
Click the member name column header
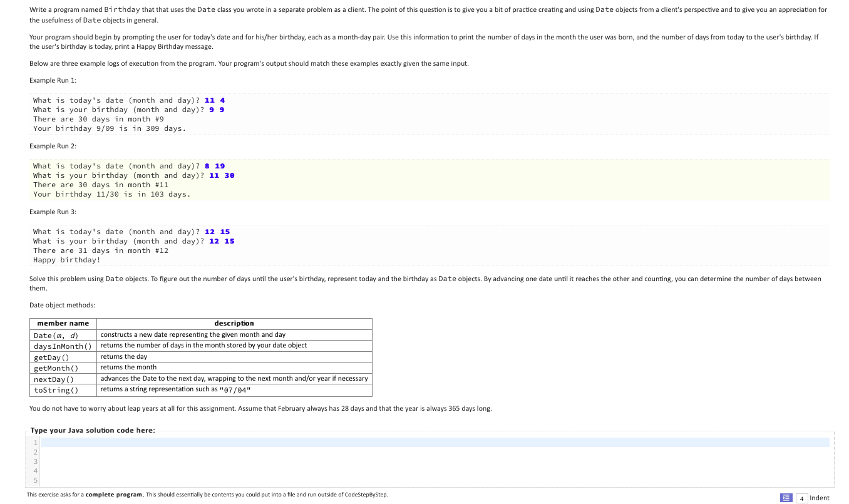click(63, 323)
